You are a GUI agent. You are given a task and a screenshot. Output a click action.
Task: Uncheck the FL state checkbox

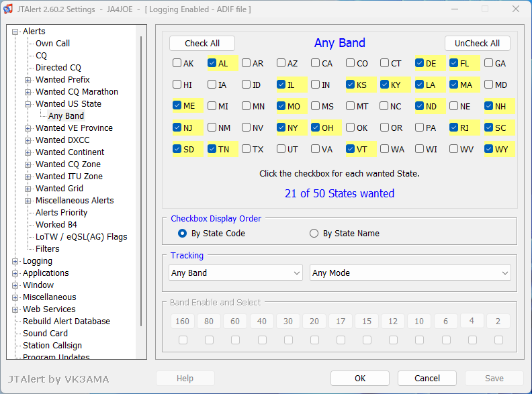click(453, 63)
